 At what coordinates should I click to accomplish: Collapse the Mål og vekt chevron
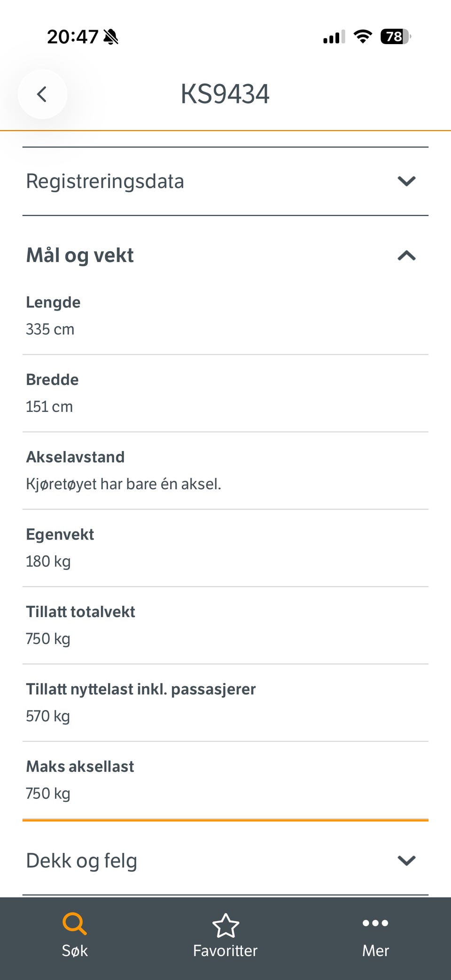[407, 255]
